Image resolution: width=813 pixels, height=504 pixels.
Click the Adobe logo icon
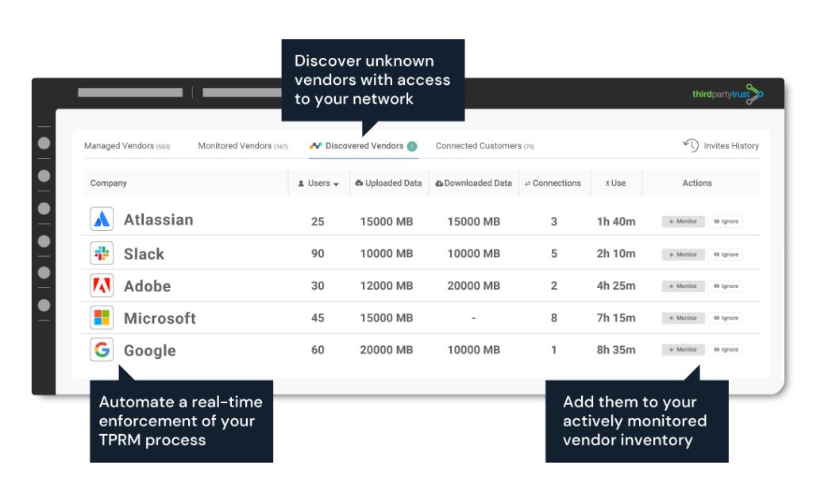coord(102,285)
